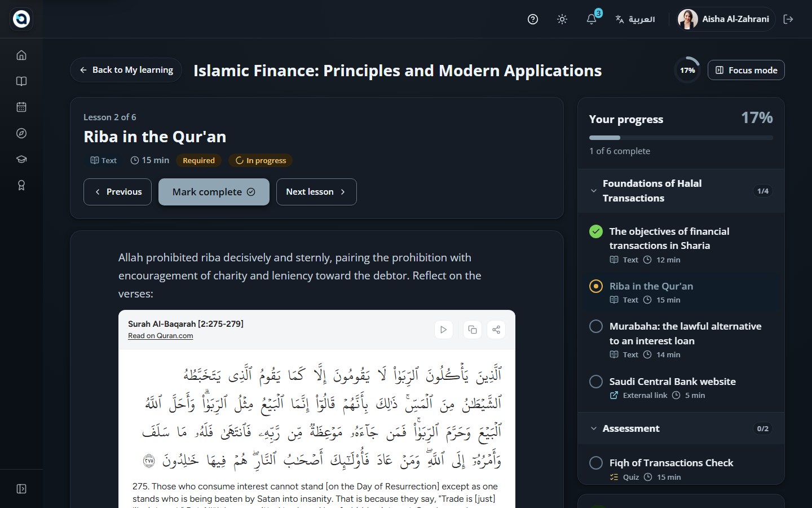Click the Previous lesson button
Image resolution: width=812 pixels, height=508 pixels.
(x=117, y=192)
